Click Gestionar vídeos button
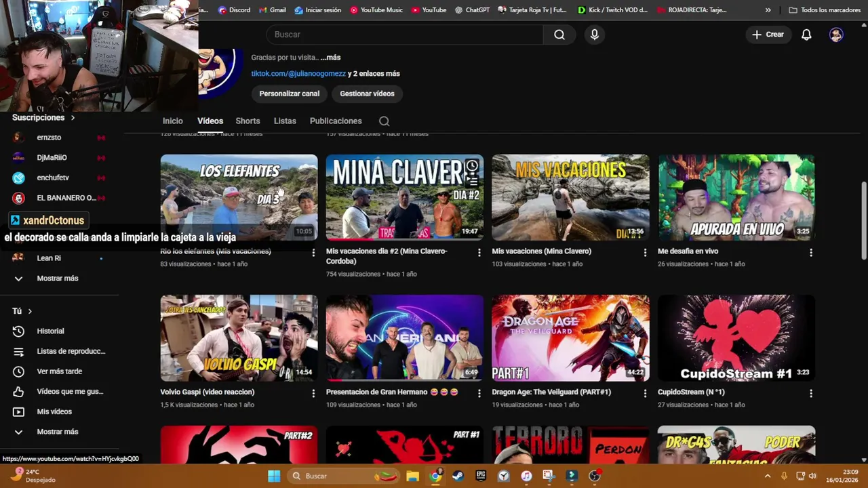The image size is (868, 488). tap(367, 94)
